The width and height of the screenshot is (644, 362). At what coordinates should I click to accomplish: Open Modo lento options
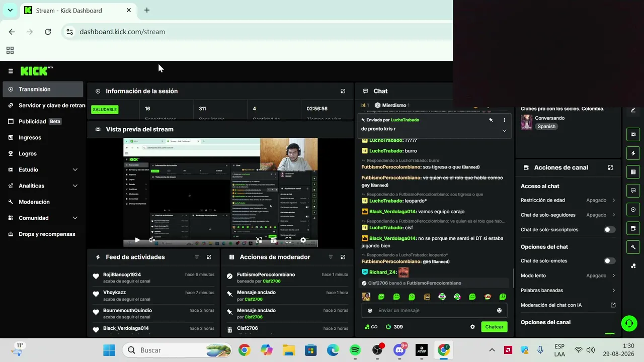tap(568, 276)
